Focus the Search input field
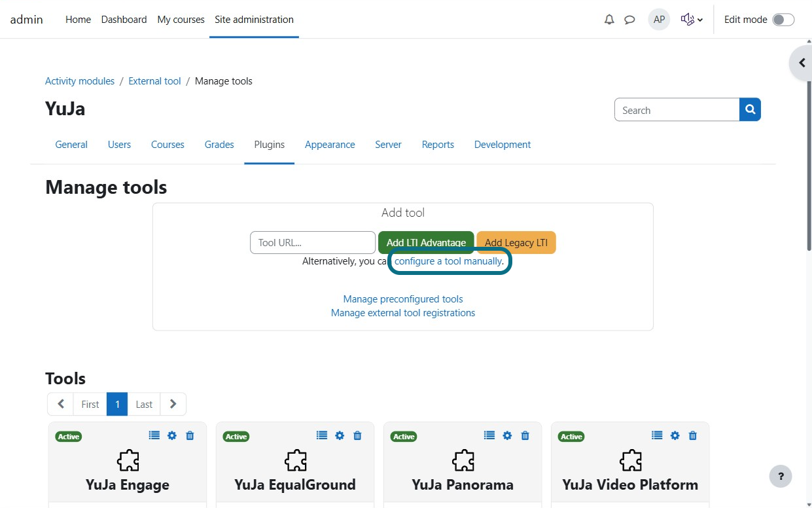Viewport: 812px width, 508px height. tap(677, 110)
